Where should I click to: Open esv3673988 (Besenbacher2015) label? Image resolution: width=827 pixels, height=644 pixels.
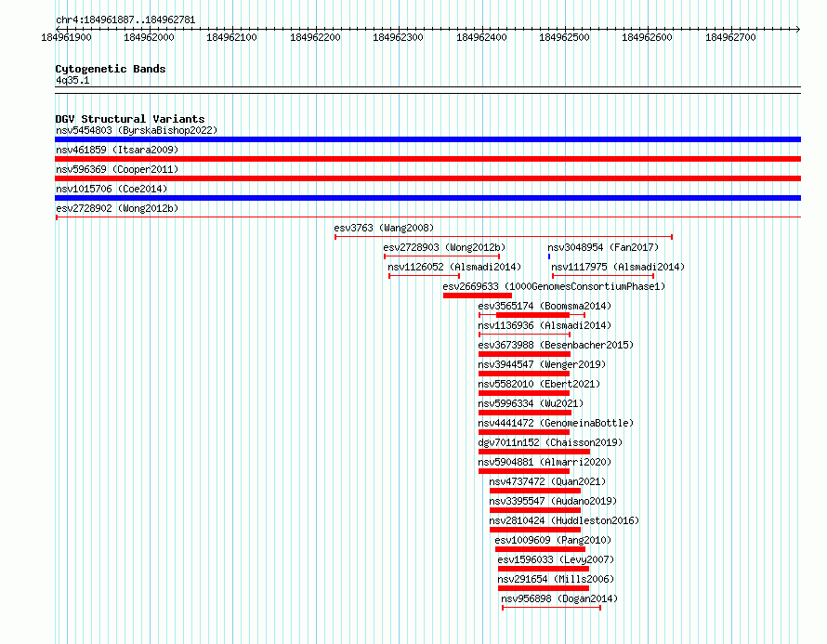pos(556,345)
